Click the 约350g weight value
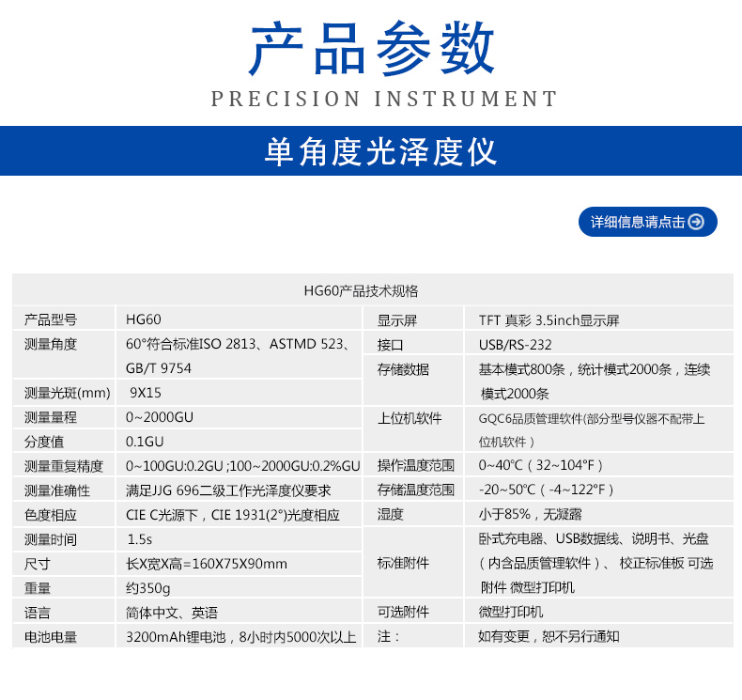Image resolution: width=742 pixels, height=700 pixels. 148,588
